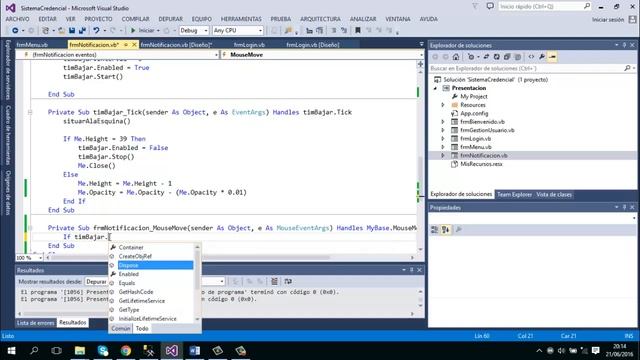This screenshot has height=360, width=640.
Task: Close the frmNotificacion.vb tab
Action: 134,44
